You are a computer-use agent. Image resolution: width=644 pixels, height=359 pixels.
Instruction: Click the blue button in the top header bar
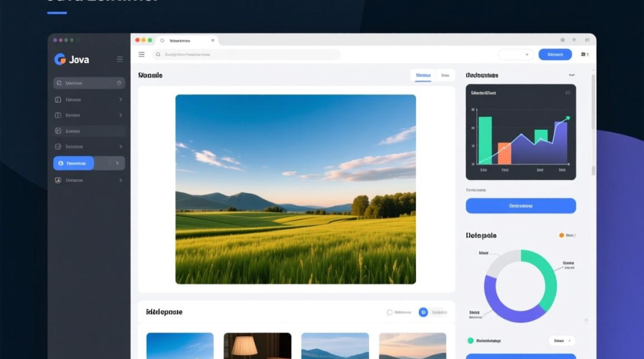coord(555,55)
